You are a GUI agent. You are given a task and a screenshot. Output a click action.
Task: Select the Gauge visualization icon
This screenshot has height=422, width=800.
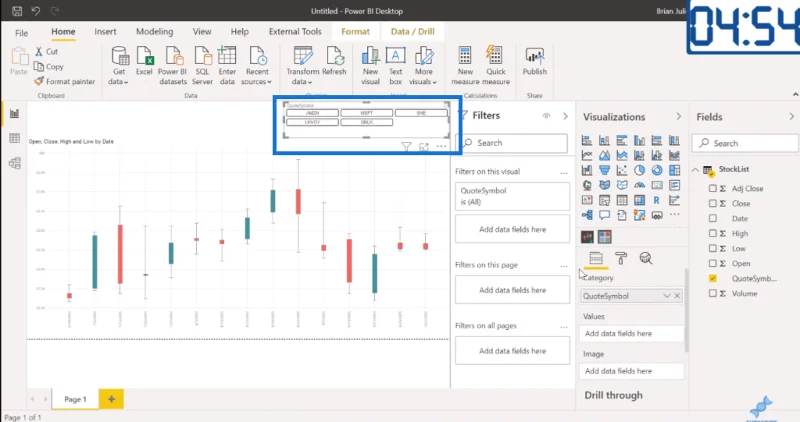(x=639, y=185)
